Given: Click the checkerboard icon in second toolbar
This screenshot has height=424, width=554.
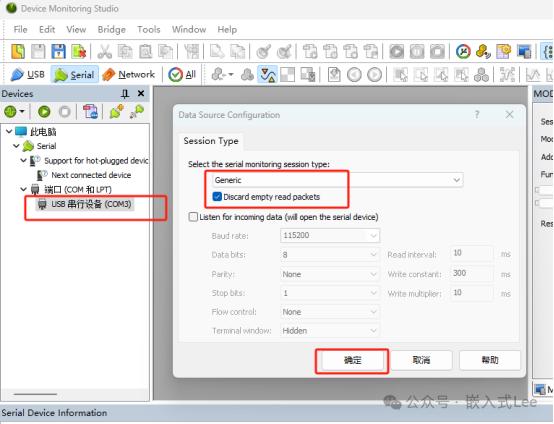Looking at the screenshot, I should click(x=287, y=75).
